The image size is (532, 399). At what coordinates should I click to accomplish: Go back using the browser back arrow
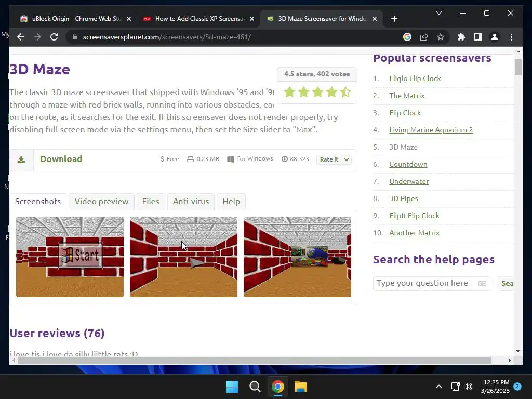21,37
